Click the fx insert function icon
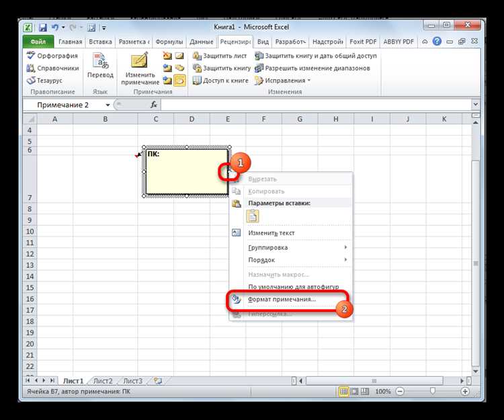This screenshot has width=504, height=420. pos(154,105)
